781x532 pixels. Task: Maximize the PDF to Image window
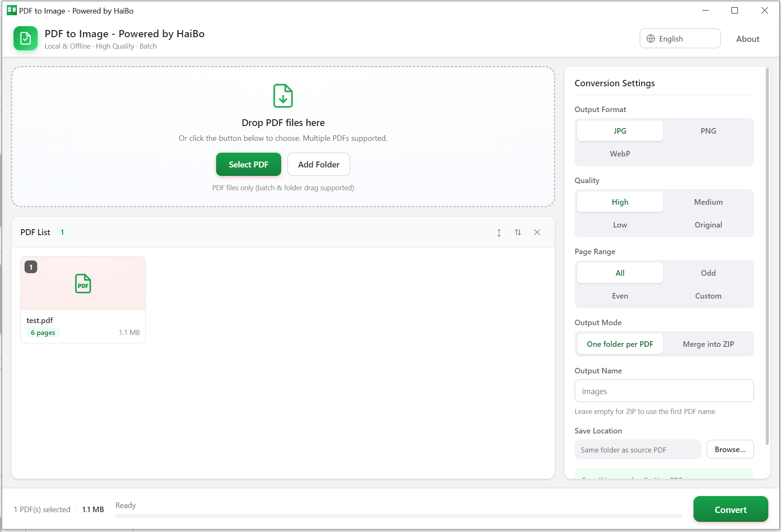(x=735, y=11)
